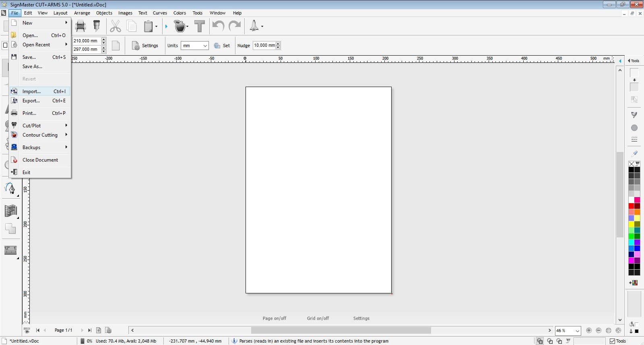Click the Set button
The height and width of the screenshot is (345, 644).
[x=222, y=46]
